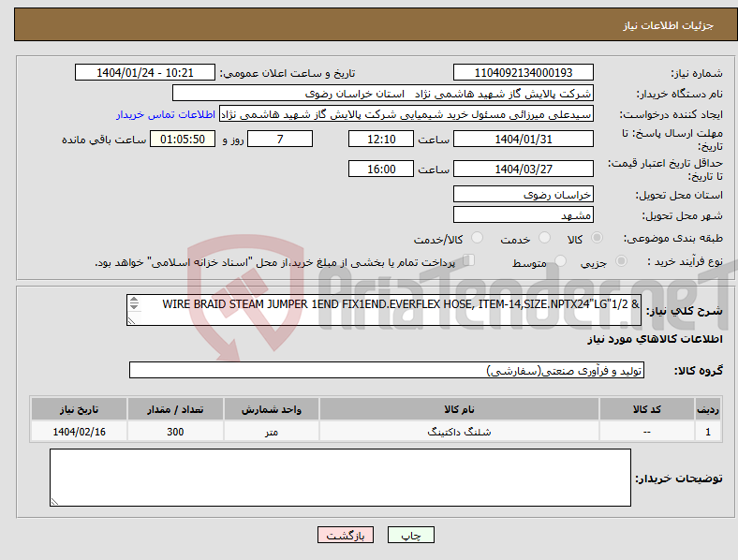
Task: Select the کالا radio button
Action: 597,238
